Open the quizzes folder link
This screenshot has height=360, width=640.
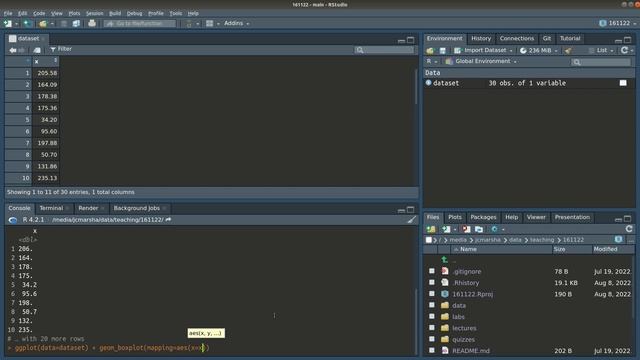(463, 339)
